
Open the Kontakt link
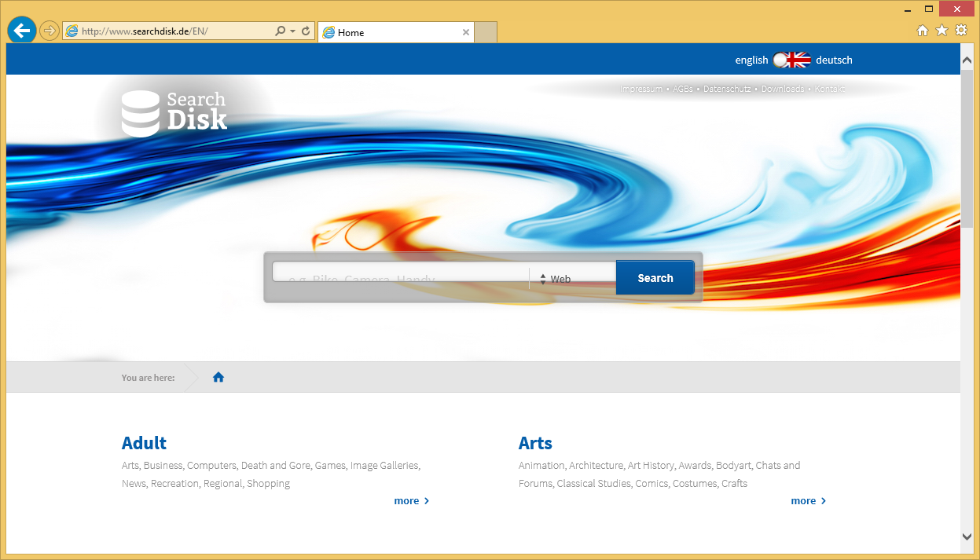[x=830, y=89]
